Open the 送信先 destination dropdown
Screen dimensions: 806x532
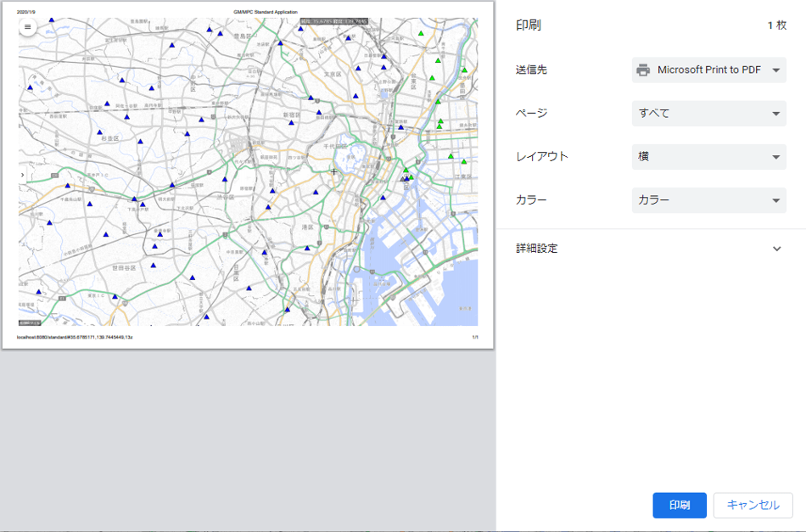(x=708, y=70)
